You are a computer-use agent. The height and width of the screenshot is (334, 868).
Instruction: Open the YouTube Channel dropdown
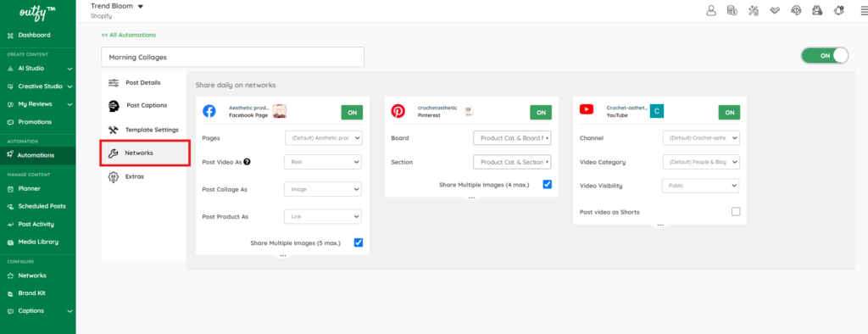coord(701,138)
